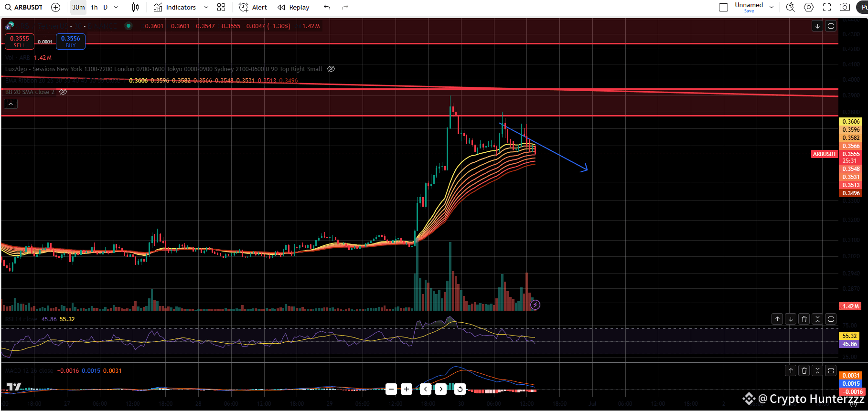Click the BUY button at 0.3556
This screenshot has width=868, height=411.
tap(71, 42)
